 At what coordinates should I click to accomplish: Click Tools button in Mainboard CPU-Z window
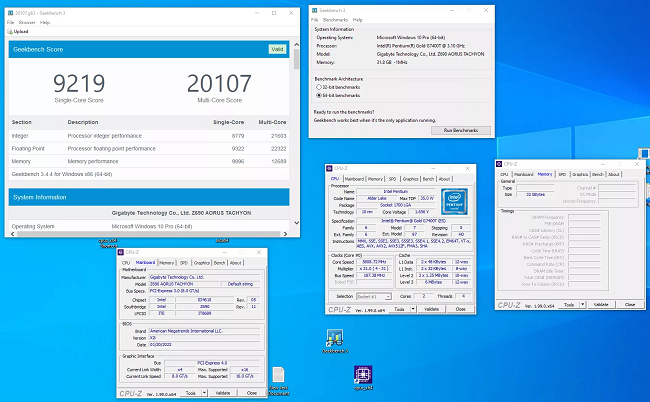[191, 393]
